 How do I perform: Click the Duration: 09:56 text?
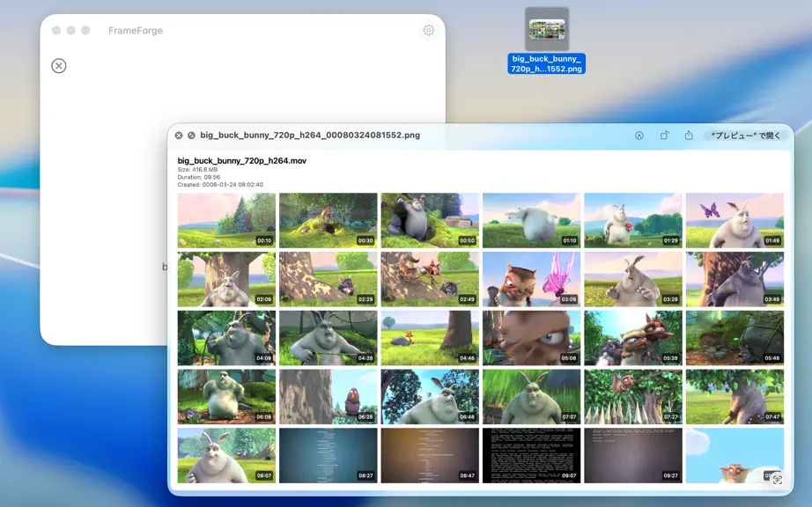point(199,177)
